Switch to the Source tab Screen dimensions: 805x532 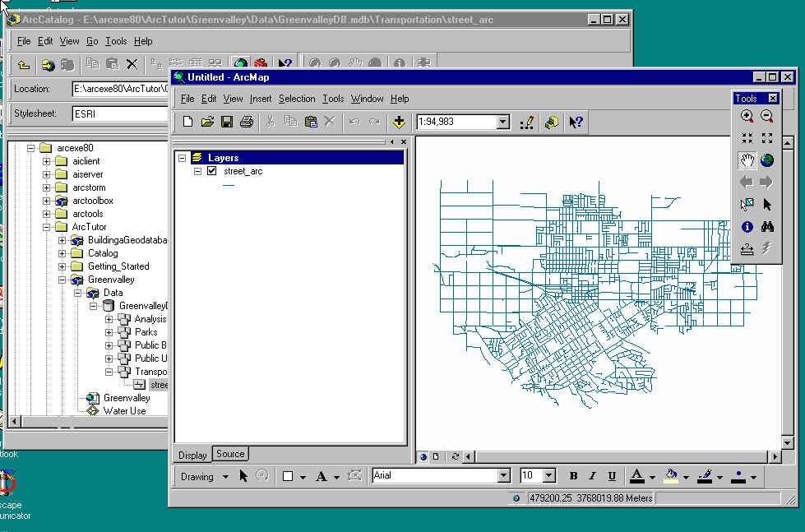tap(230, 454)
